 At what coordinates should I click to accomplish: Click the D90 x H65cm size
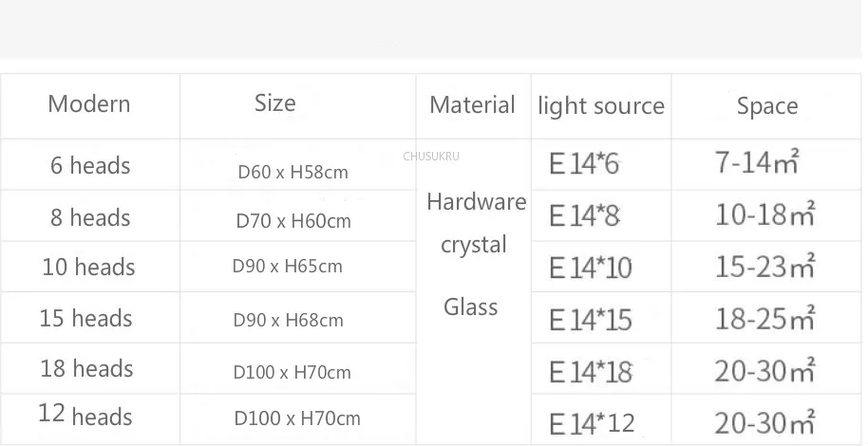[288, 266]
